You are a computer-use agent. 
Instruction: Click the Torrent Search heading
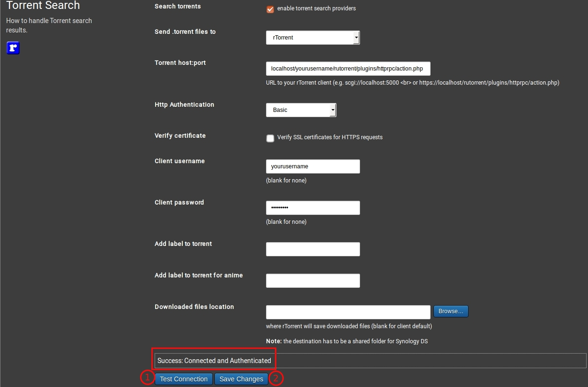point(43,6)
